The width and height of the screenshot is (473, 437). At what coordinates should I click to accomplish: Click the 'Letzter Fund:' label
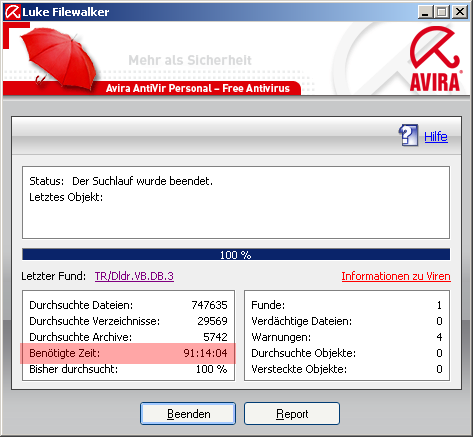(53, 276)
